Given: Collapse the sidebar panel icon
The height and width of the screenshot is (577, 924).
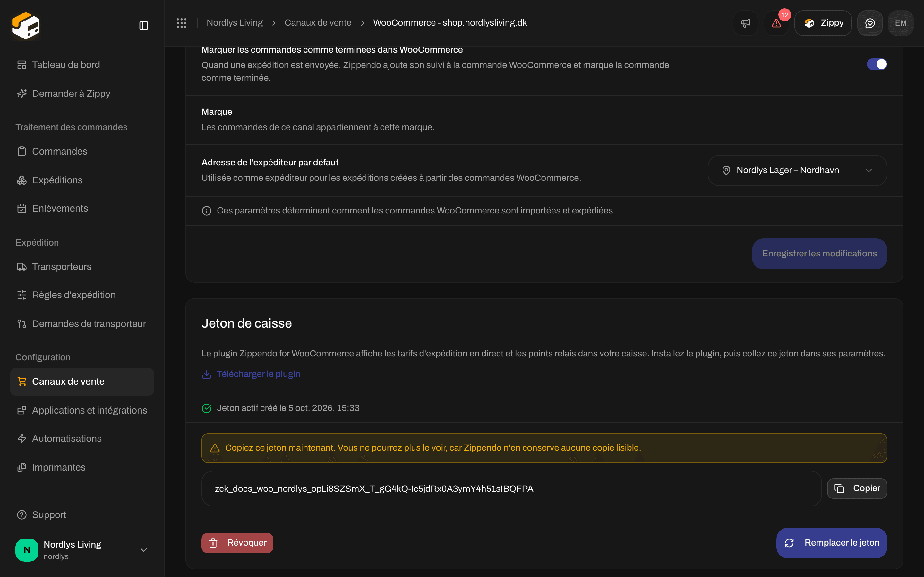Looking at the screenshot, I should 143,26.
